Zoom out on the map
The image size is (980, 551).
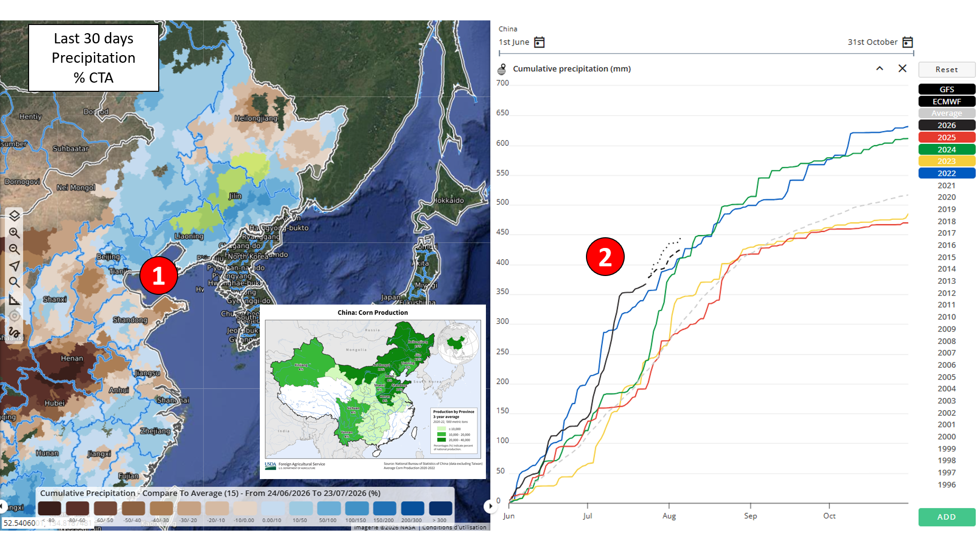click(14, 249)
